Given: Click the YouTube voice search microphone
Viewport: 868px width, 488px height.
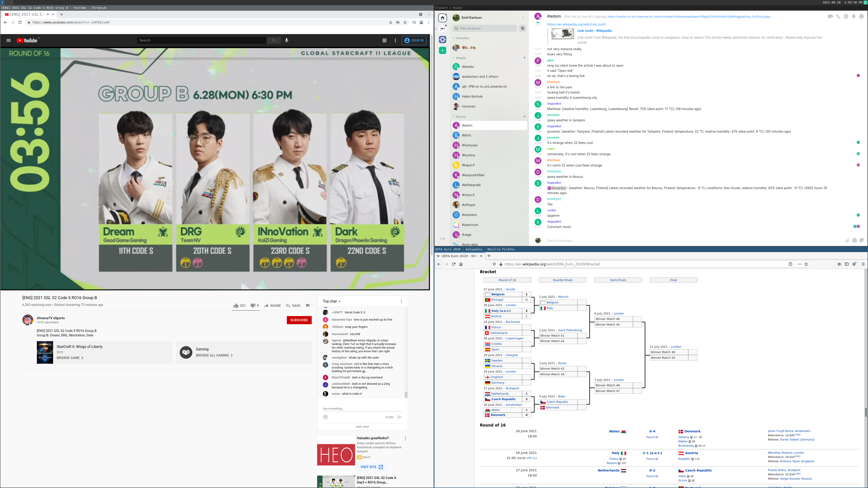Looking at the screenshot, I should click(286, 40).
